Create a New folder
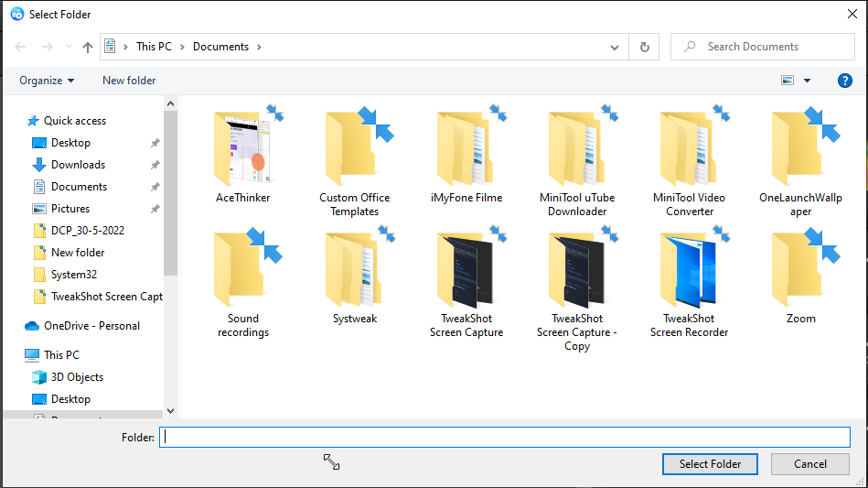 point(129,81)
